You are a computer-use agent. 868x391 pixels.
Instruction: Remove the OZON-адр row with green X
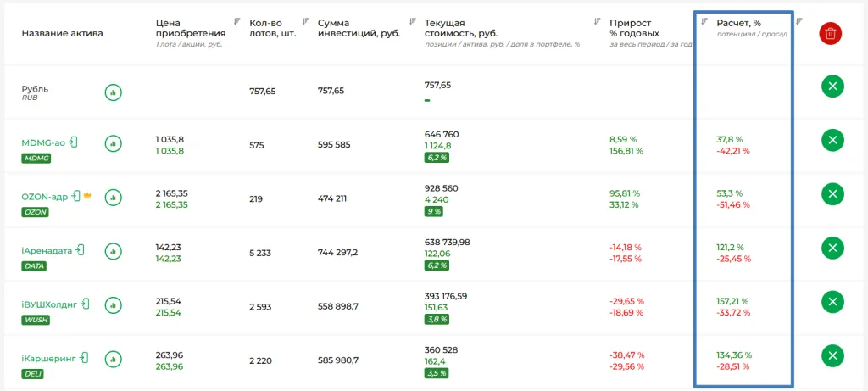pyautogui.click(x=832, y=194)
